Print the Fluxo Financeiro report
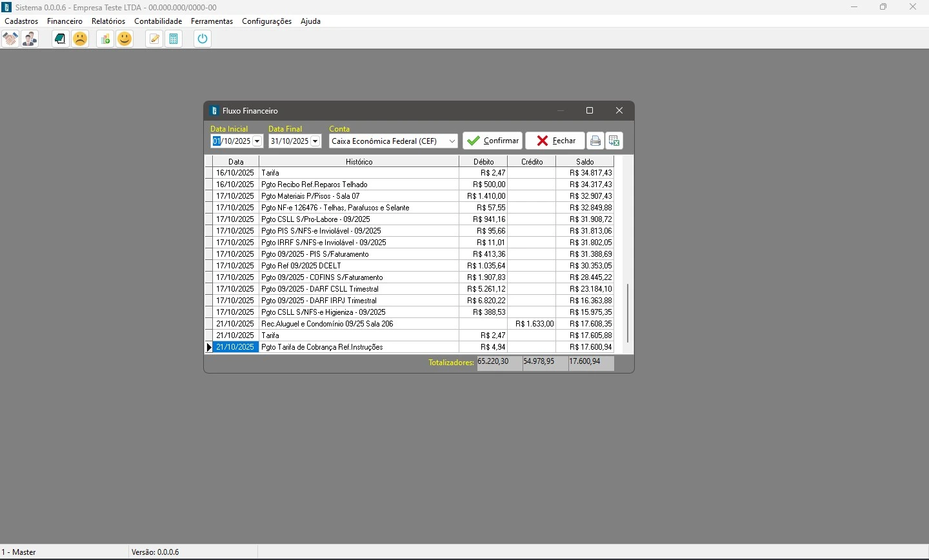Screen dimensions: 929x560 point(595,141)
